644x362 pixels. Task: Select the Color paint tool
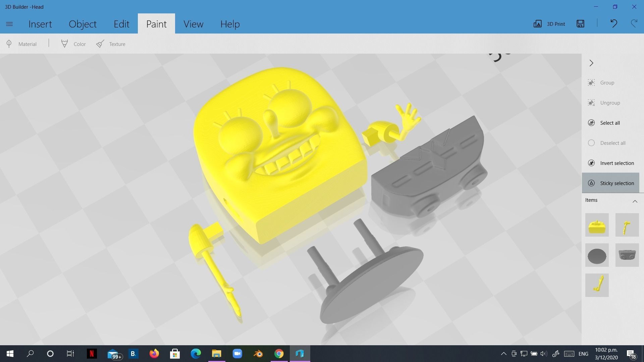click(x=73, y=44)
